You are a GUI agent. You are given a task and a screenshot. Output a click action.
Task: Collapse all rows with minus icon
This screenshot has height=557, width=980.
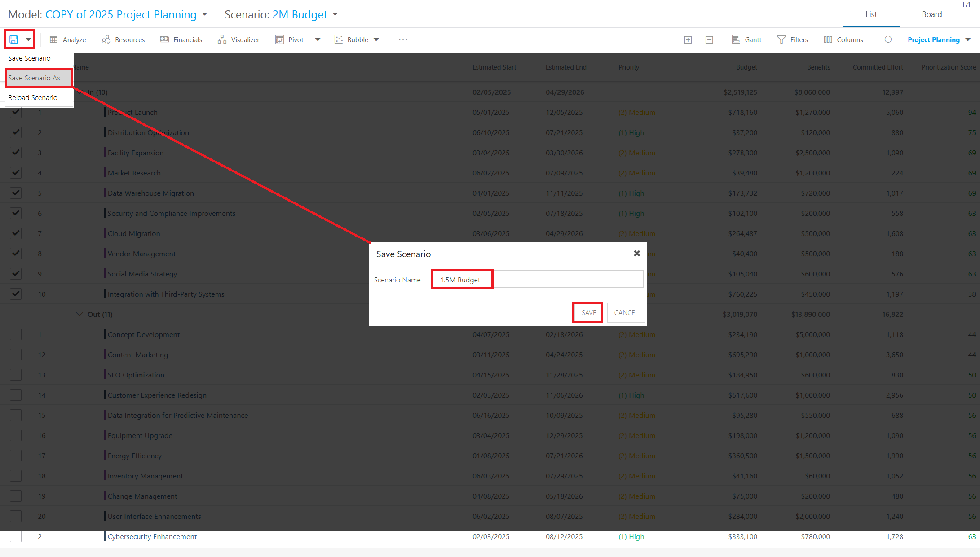coord(709,39)
